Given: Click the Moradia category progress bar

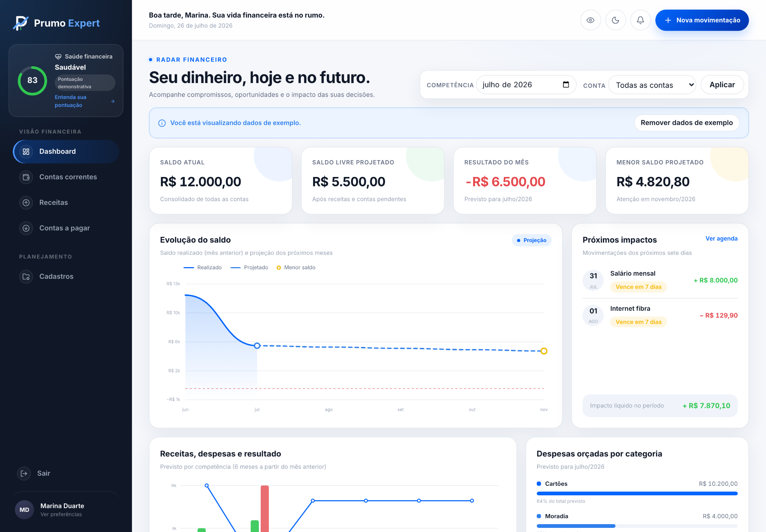Looking at the screenshot, I should (x=637, y=526).
